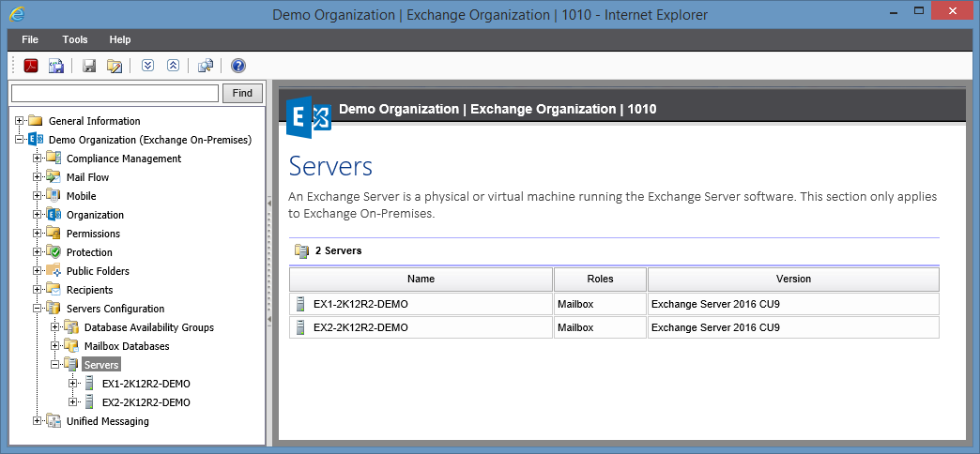Click the Permissions folder icon

click(x=54, y=233)
